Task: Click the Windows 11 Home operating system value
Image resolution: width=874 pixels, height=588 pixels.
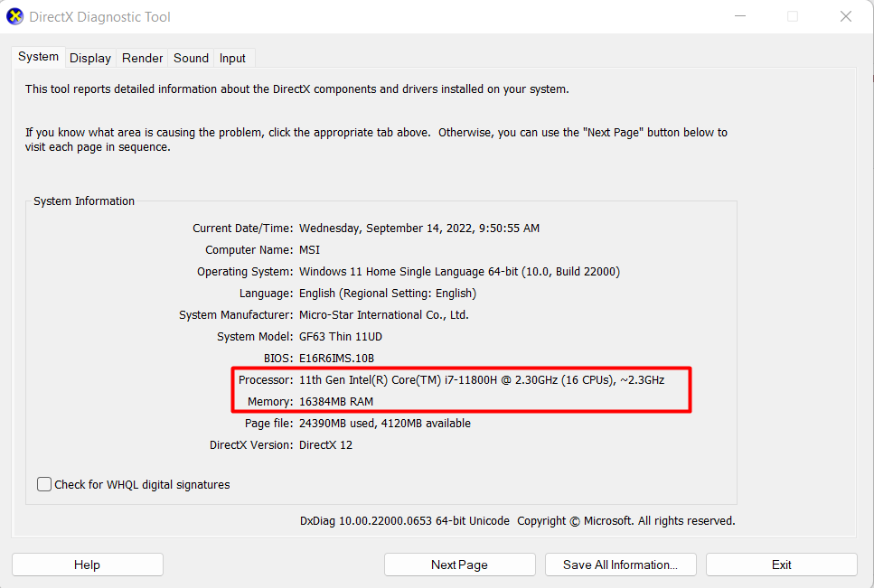Action: pyautogui.click(x=459, y=272)
